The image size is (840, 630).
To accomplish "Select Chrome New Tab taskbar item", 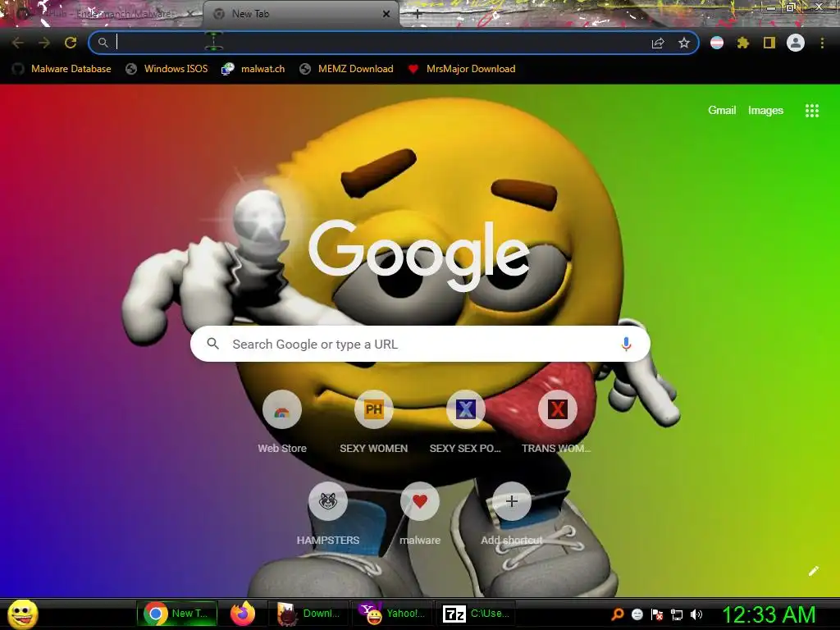I will point(177,614).
